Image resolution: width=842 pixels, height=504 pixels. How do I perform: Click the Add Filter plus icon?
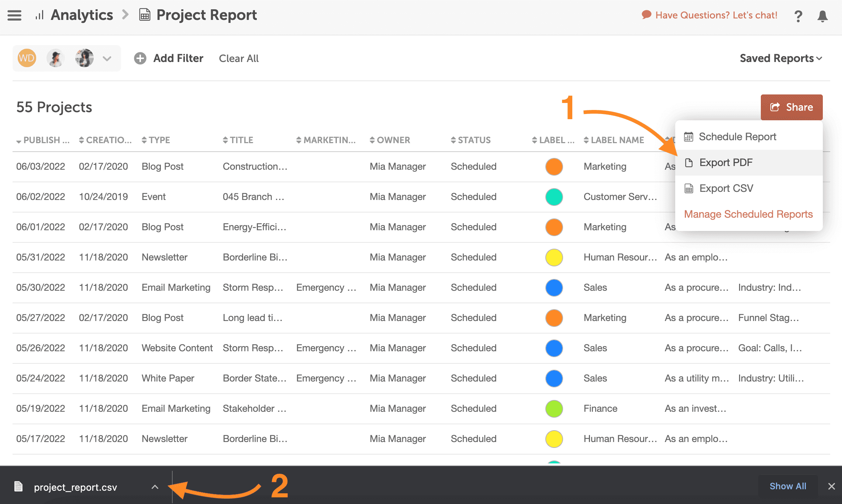[x=140, y=58]
